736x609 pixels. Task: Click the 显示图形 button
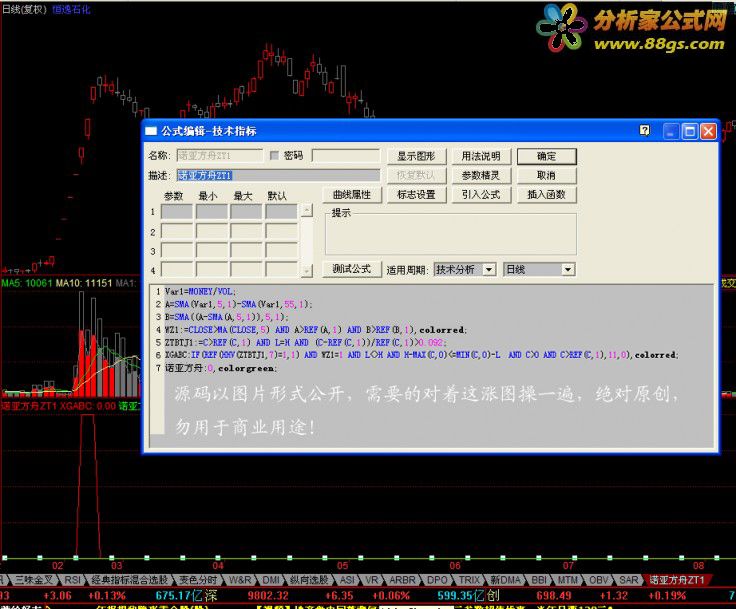tap(416, 156)
